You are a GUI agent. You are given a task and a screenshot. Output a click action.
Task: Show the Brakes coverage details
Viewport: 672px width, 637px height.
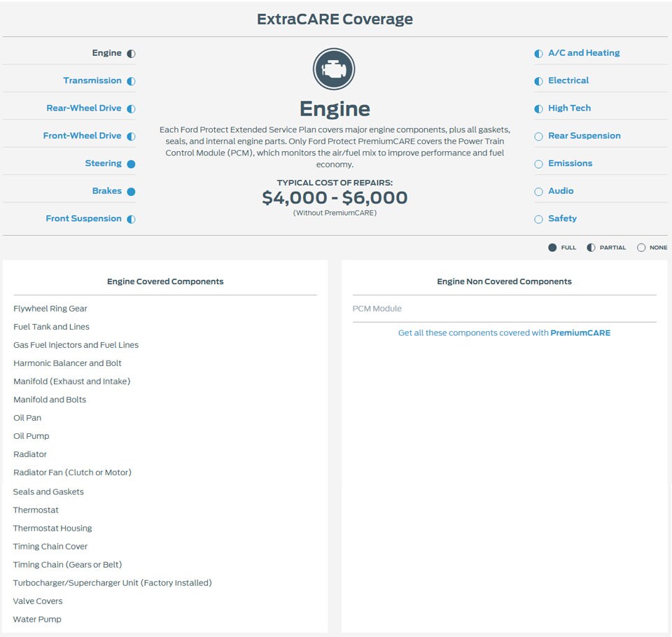point(106,191)
